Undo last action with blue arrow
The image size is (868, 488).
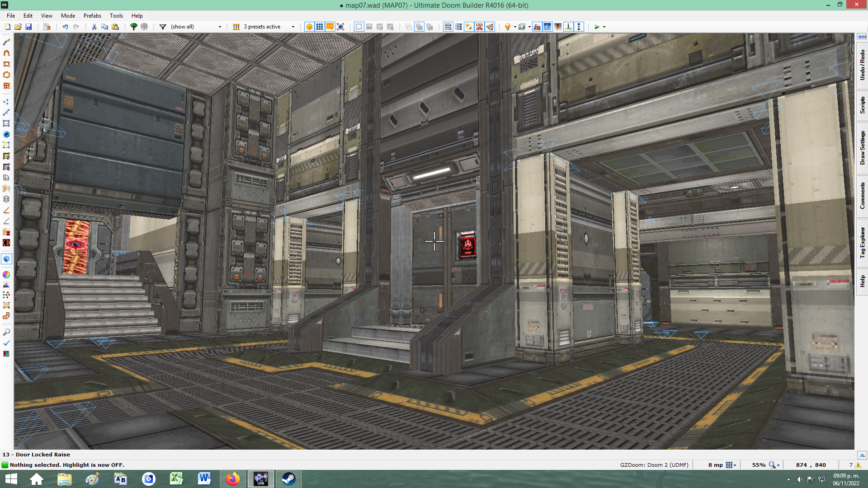coord(66,27)
